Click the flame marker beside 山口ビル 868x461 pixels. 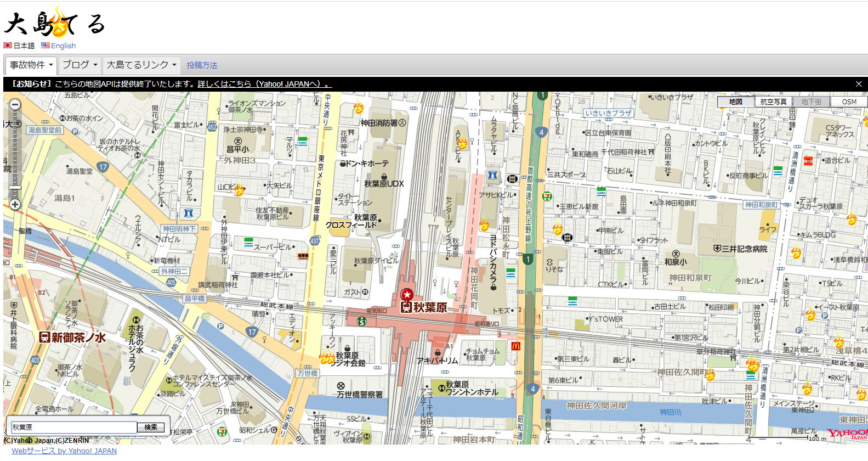(239, 190)
